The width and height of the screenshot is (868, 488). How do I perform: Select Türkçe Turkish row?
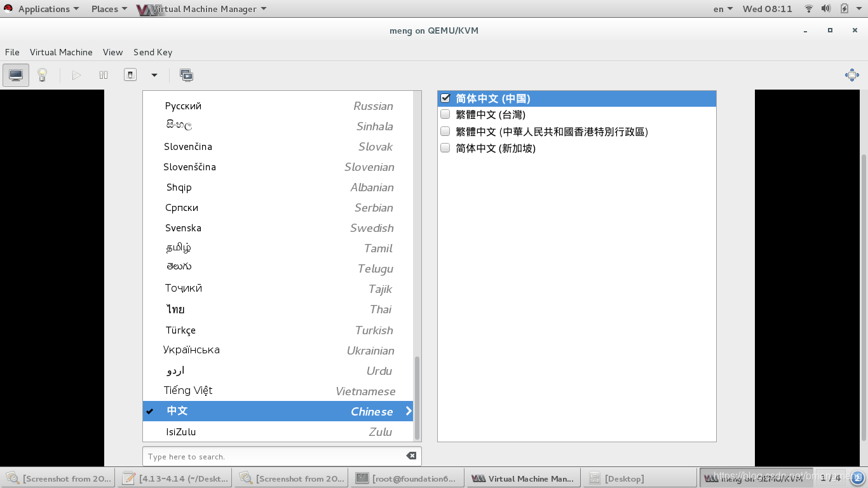[x=278, y=330]
